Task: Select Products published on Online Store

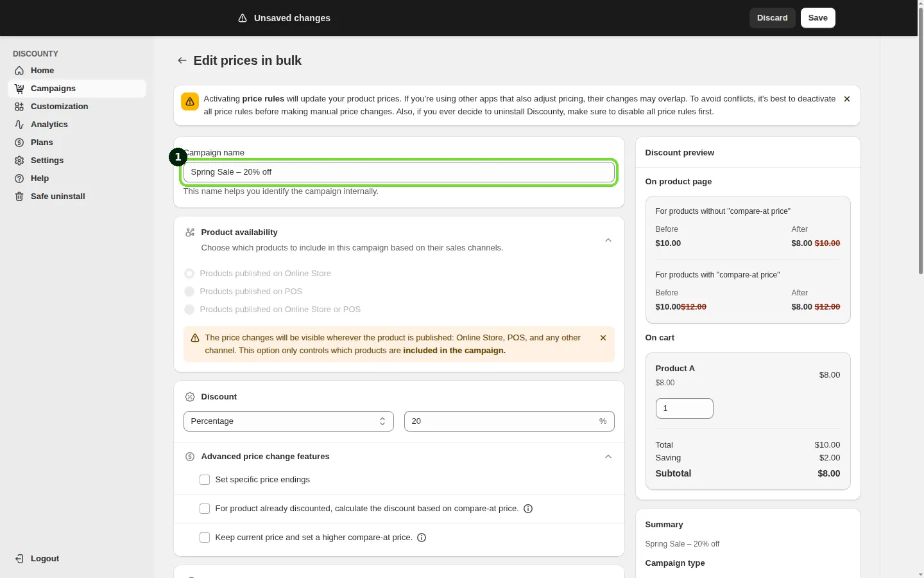Action: [x=189, y=274]
